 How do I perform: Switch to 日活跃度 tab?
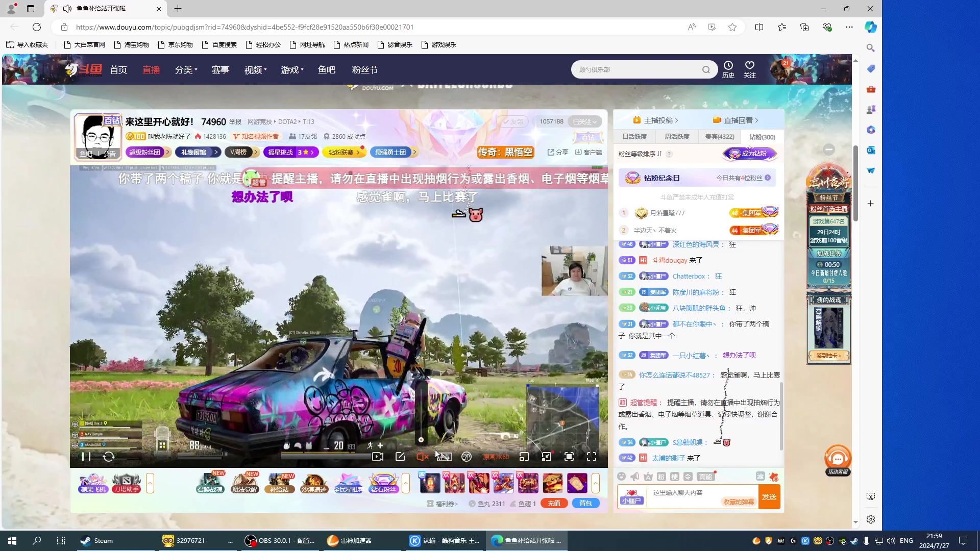click(x=634, y=137)
